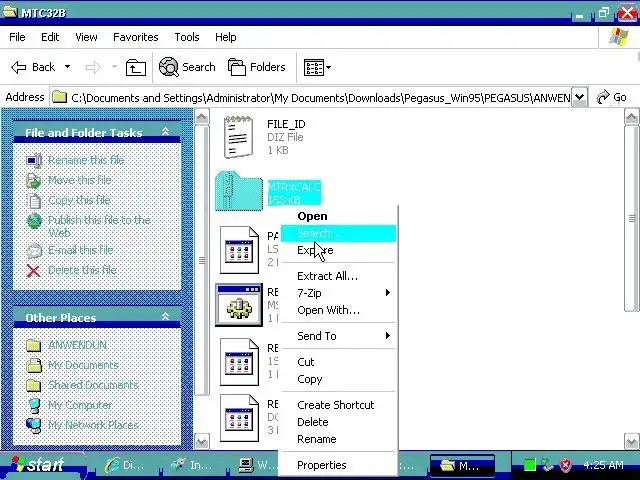
Task: Choose Copy from the context menu
Action: [x=338, y=379]
